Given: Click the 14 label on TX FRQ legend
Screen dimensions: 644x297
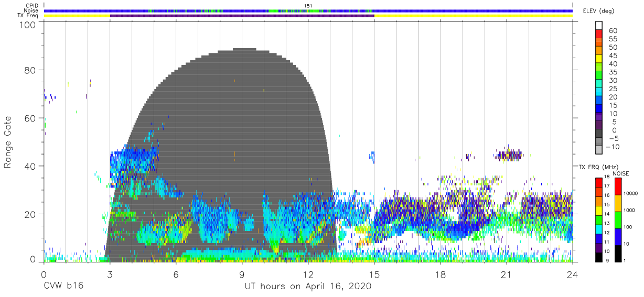Looking at the screenshot, I should (x=606, y=214).
